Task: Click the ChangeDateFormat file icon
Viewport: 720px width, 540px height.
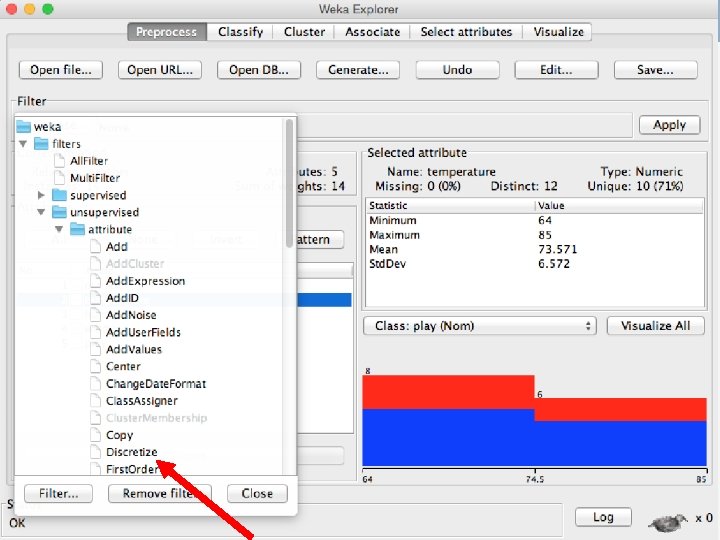Action: [x=95, y=383]
